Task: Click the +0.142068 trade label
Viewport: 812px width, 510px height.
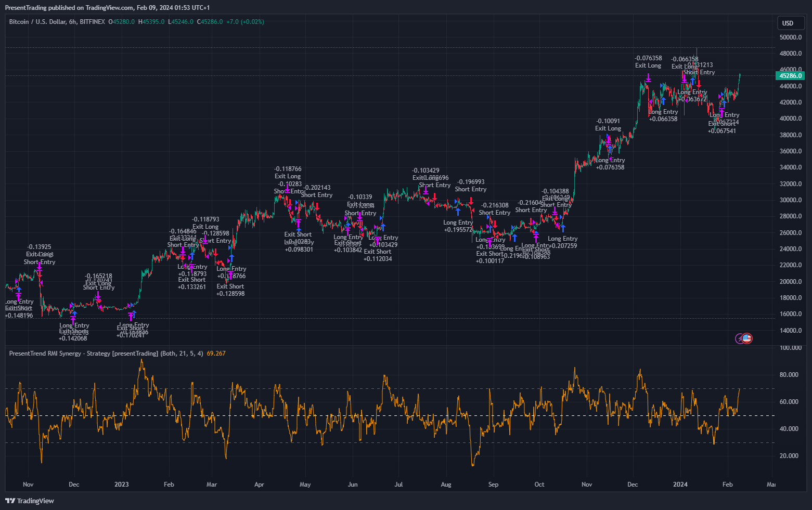Action: tap(73, 338)
